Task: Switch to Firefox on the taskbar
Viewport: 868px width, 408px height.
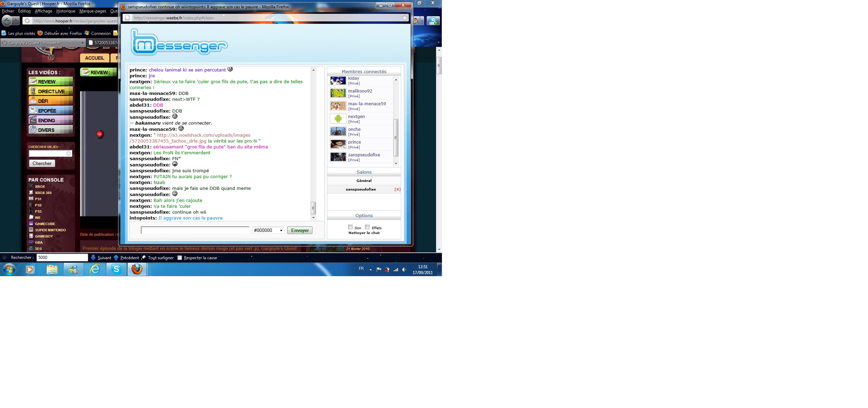Action: coord(137,269)
